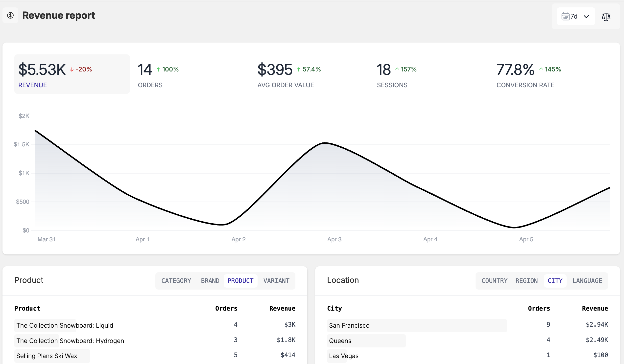Click the dollar sign revenue report icon

(x=10, y=15)
